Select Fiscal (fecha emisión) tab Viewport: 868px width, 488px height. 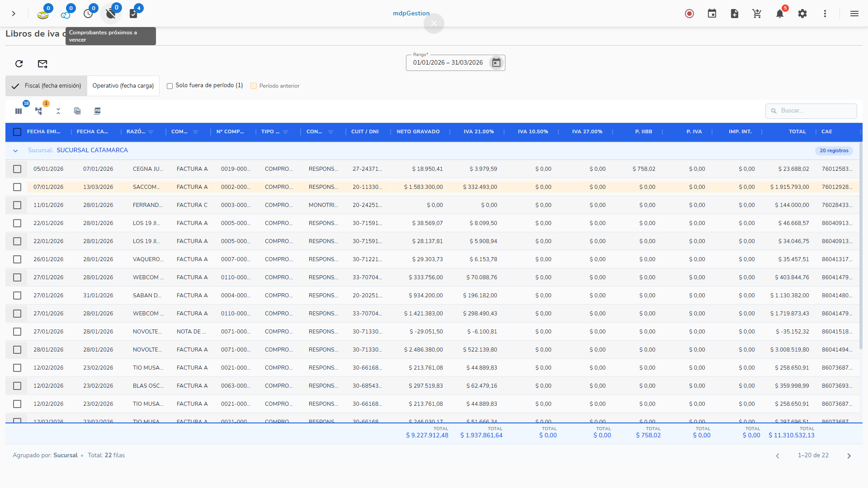coord(47,86)
